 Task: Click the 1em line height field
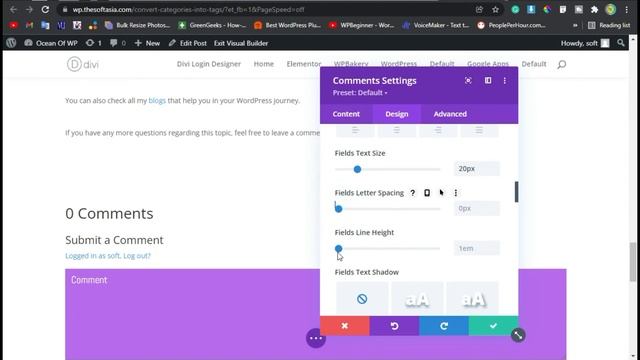coord(476,248)
